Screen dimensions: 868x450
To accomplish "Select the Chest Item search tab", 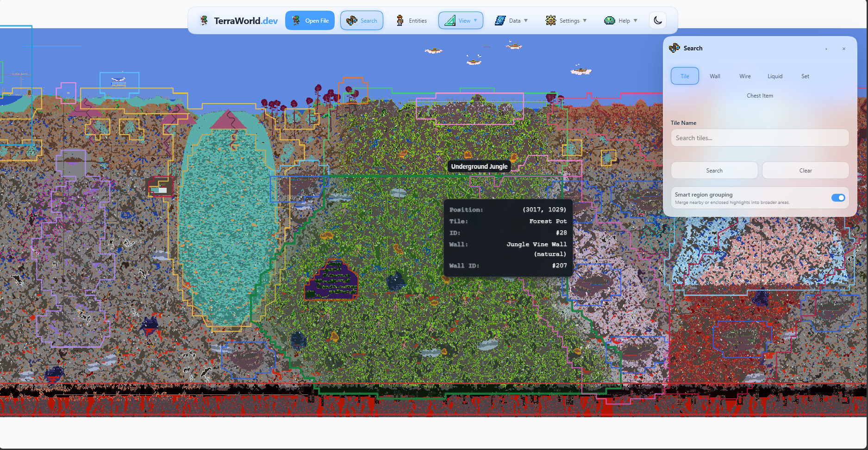I will click(760, 95).
